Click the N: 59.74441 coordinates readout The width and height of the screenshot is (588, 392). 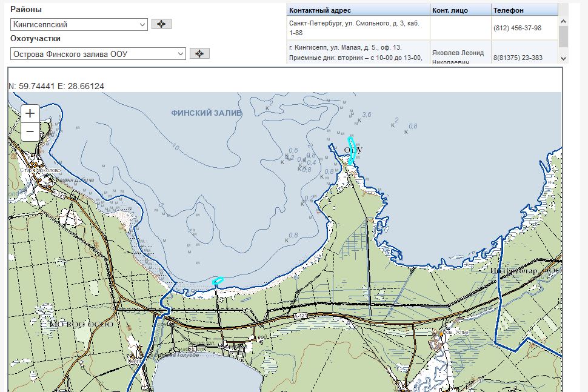[x=56, y=86]
